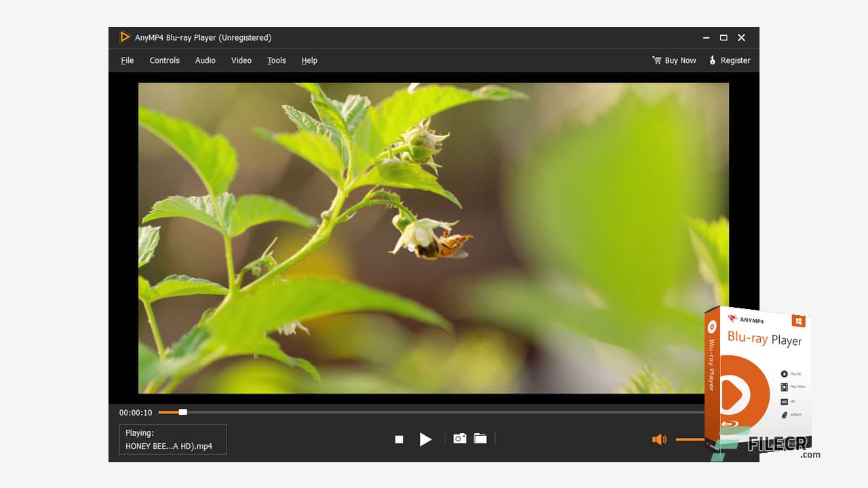Mute audio by clicking the orange speaker icon
The width and height of the screenshot is (868, 488).
[659, 439]
